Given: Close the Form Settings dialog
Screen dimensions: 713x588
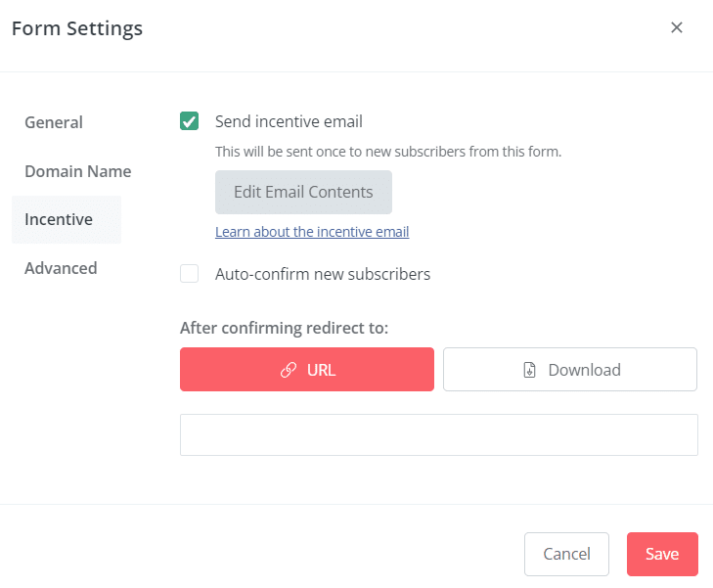Looking at the screenshot, I should click(x=676, y=27).
